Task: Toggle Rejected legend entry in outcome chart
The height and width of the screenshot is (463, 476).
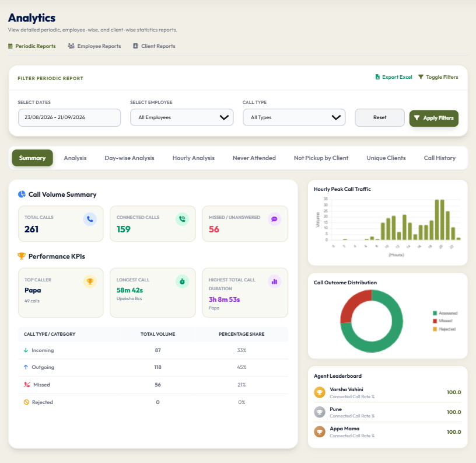Action: pos(444,329)
